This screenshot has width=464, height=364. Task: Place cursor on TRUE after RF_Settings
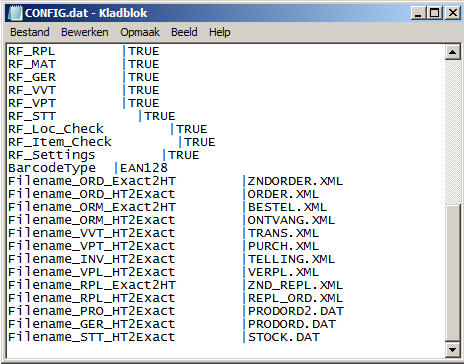[x=183, y=155]
